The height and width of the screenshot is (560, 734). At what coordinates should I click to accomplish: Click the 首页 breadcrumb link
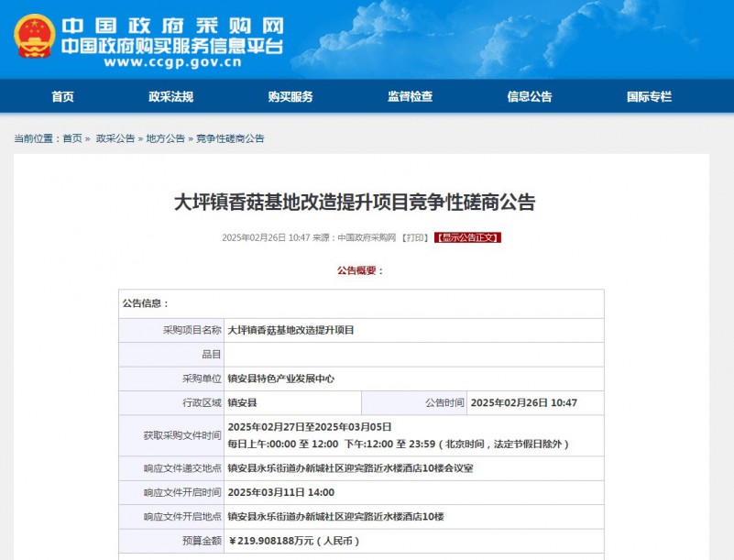point(72,138)
